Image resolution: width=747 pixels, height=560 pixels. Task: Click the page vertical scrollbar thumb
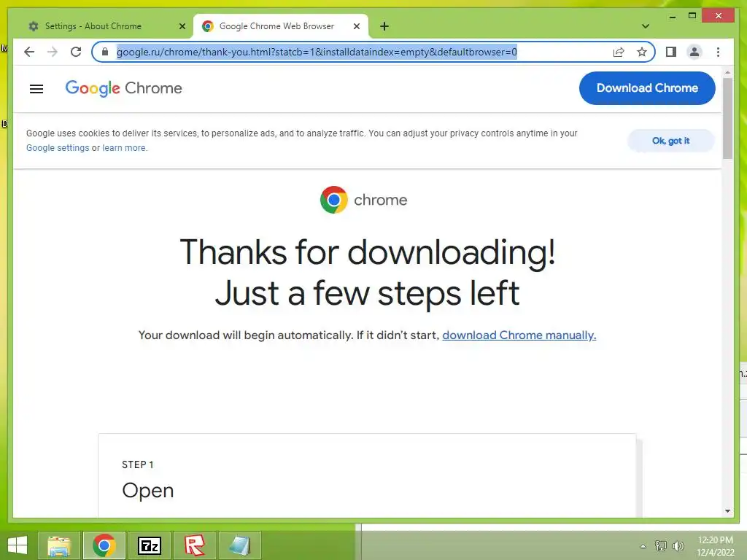[727, 118]
